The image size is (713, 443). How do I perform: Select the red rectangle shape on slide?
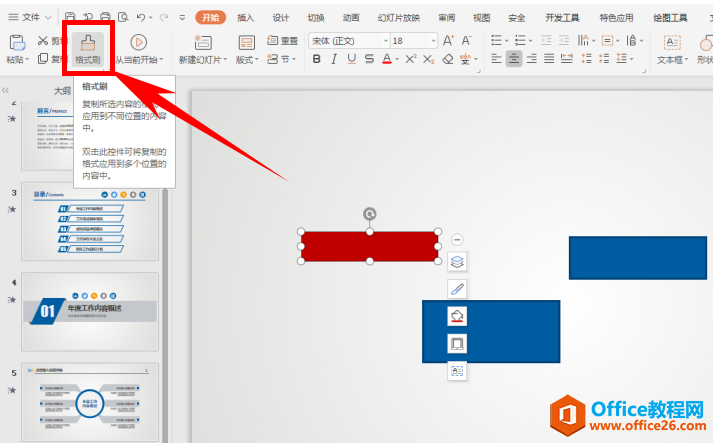point(369,246)
